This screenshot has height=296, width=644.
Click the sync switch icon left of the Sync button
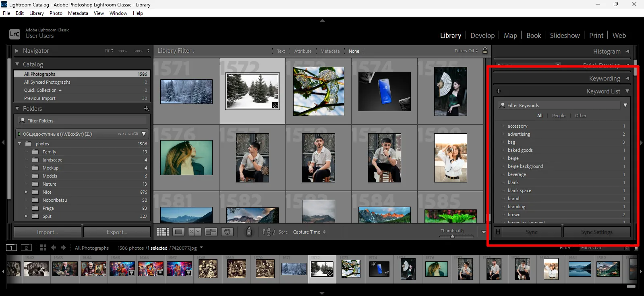click(498, 232)
